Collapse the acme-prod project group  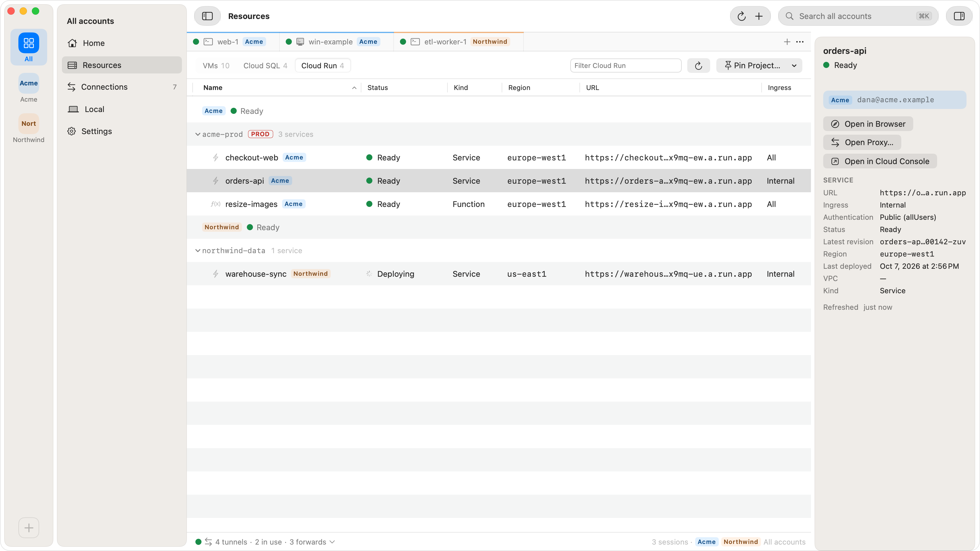[x=198, y=134]
